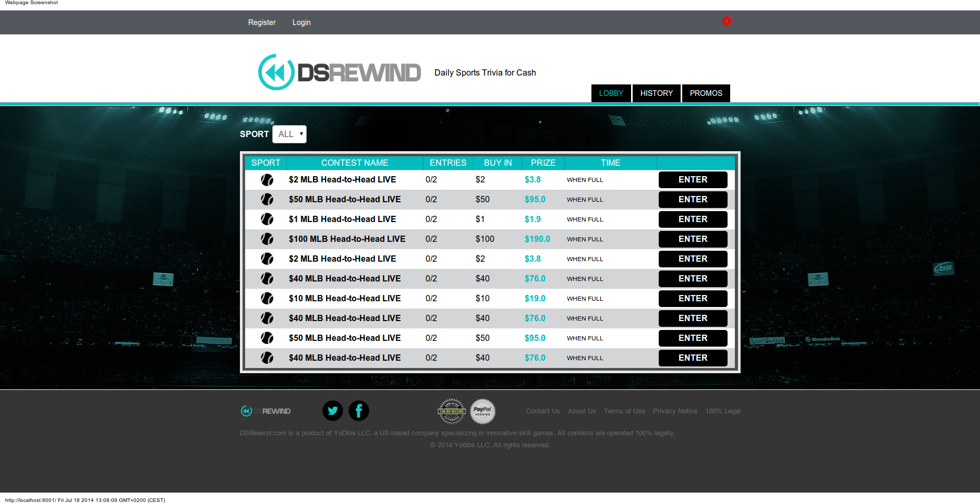Viewport: 980px width, 503px height.
Task: Switch to the LOBBY tab
Action: click(611, 93)
